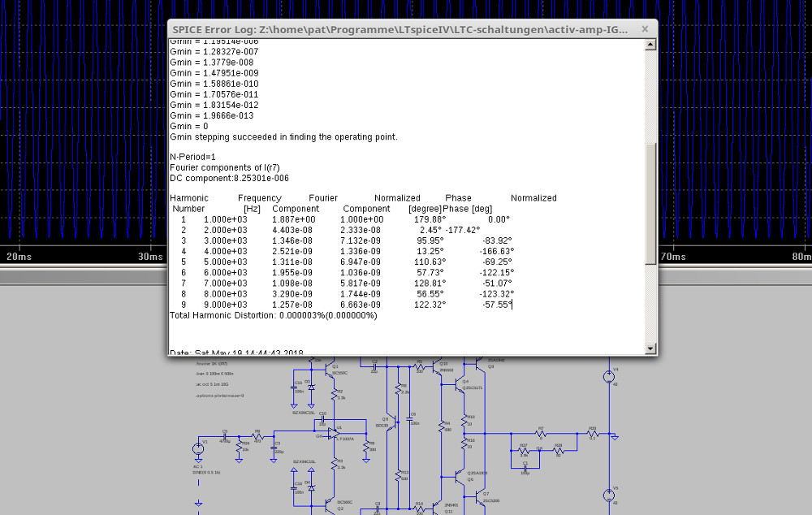Click the U1 LT1037A op-amp symbol
812x515 pixels.
tap(334, 433)
